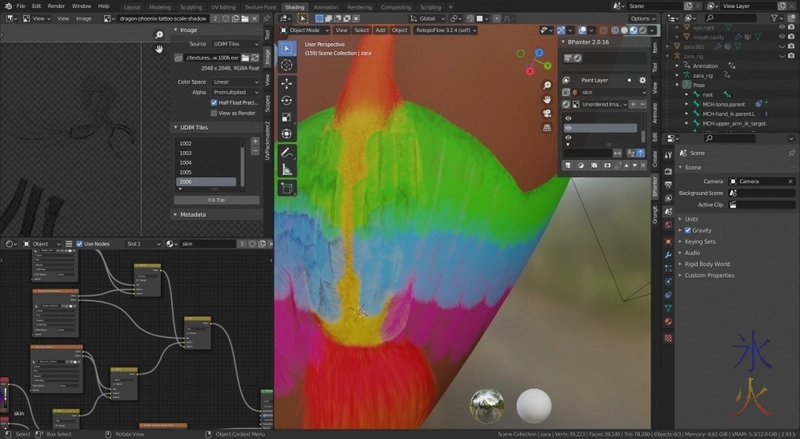Uncheck the Gravity checkbox in Scene properties
Screen dimensions: 800x439
click(x=687, y=230)
